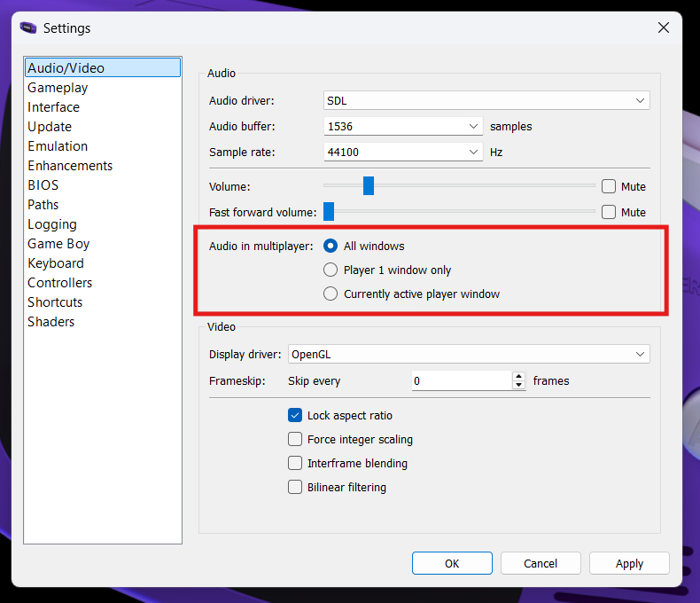This screenshot has height=603, width=700.
Task: Click the 'Audio in multiplayer:' label
Action: [x=261, y=247]
